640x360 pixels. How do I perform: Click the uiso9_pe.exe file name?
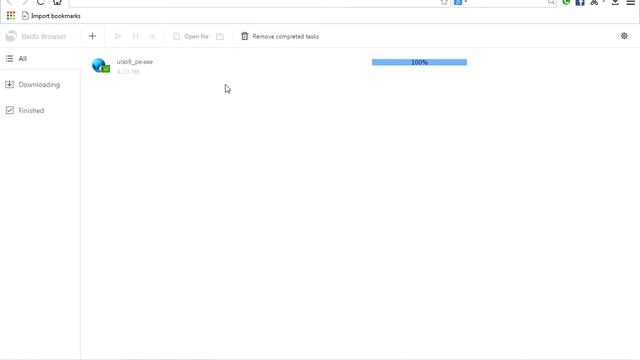pos(135,62)
